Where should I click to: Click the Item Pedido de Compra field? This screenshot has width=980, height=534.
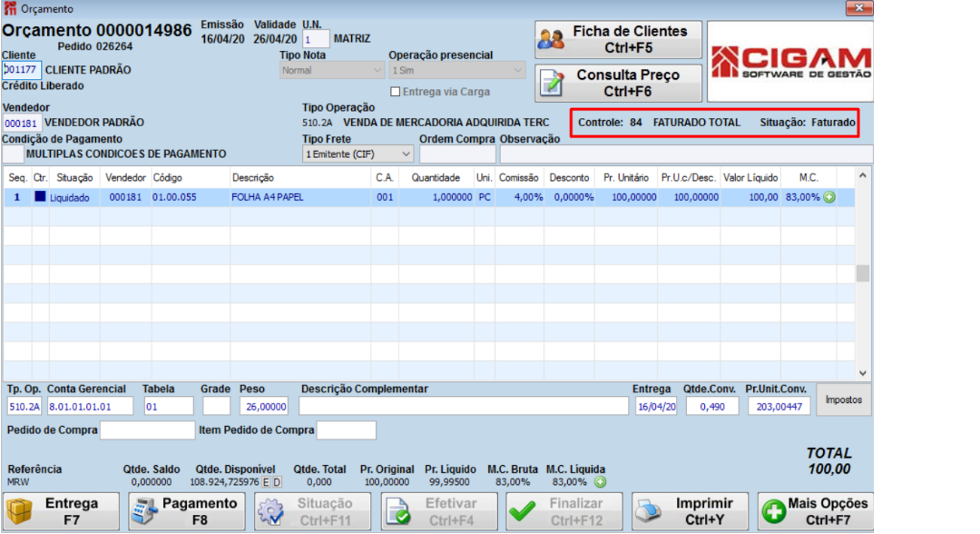tap(347, 430)
